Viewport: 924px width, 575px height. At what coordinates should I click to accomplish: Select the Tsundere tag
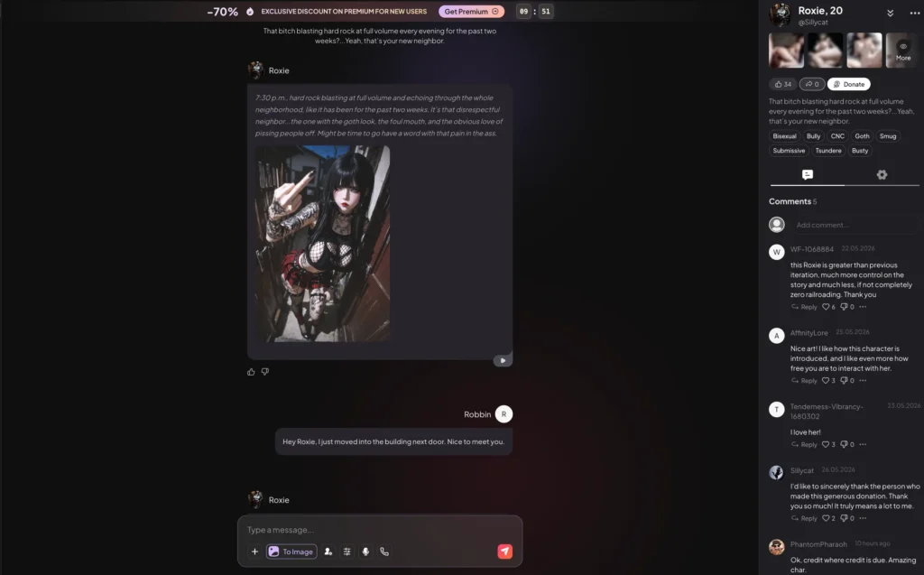[x=828, y=151]
